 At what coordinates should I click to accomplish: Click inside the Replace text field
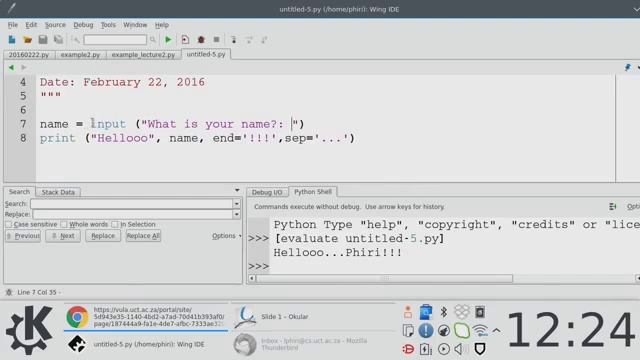[133, 214]
